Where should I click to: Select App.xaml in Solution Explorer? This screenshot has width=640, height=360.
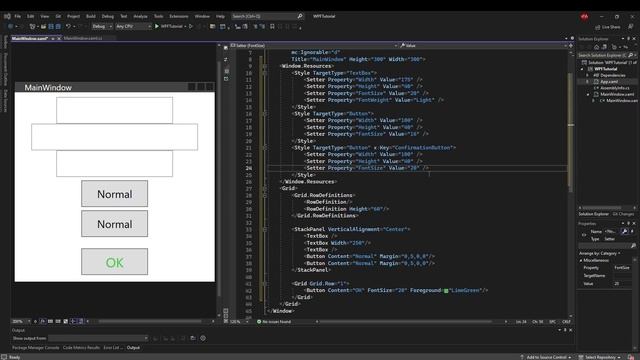(x=609, y=82)
